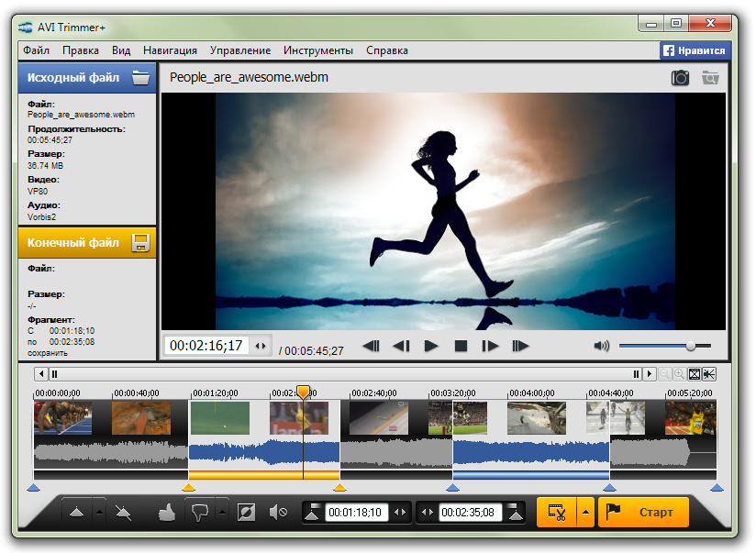Viewport: 756px width, 553px height.
Task: Open the Правка menu
Action: (81, 50)
